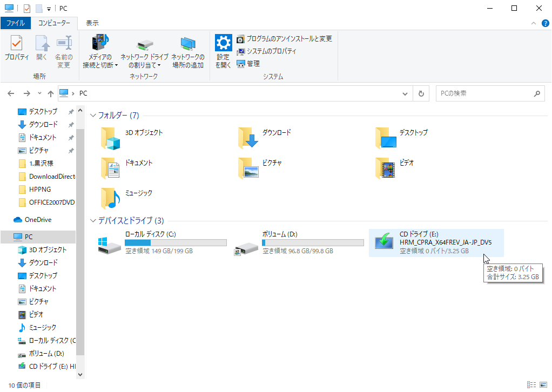Click PC in the address bar

click(x=83, y=93)
